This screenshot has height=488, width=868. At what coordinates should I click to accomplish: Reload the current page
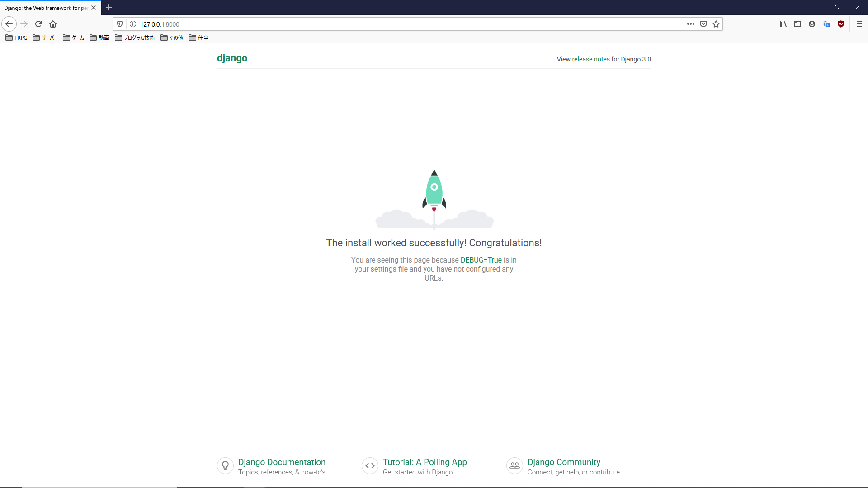[38, 24]
